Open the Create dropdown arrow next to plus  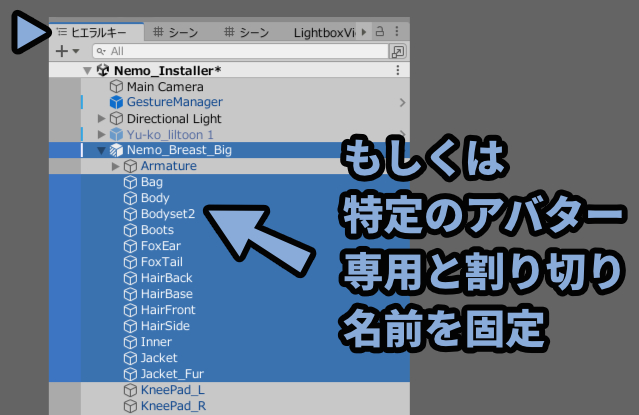tap(76, 51)
